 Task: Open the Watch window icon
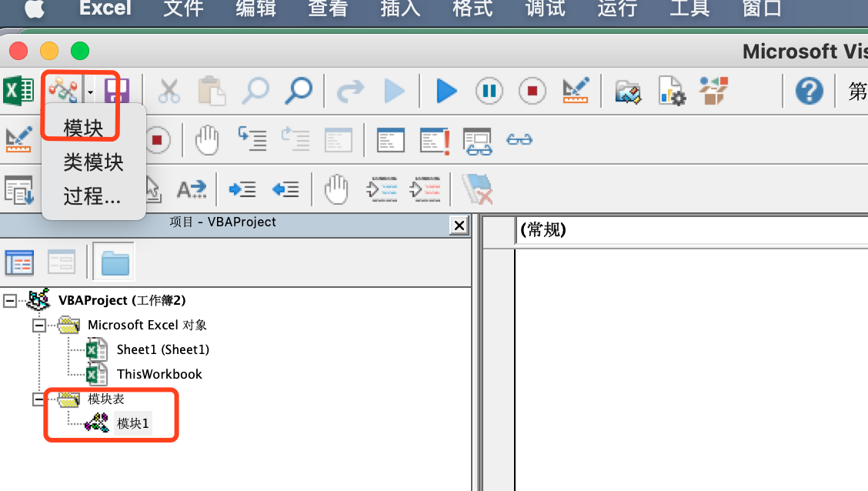coord(477,141)
